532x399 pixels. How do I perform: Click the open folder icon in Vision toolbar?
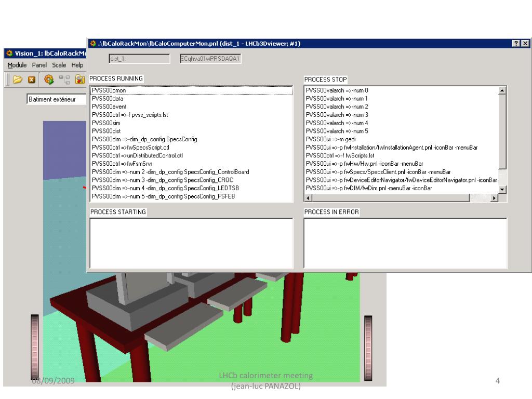click(18, 79)
